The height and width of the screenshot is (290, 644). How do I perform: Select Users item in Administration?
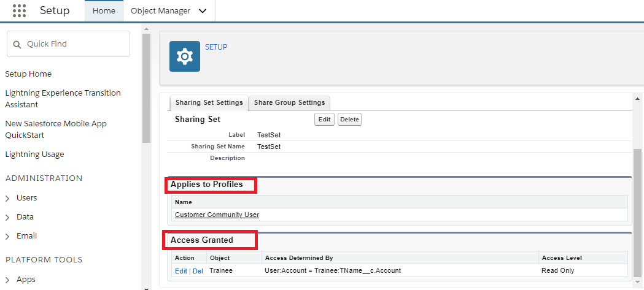[26, 197]
